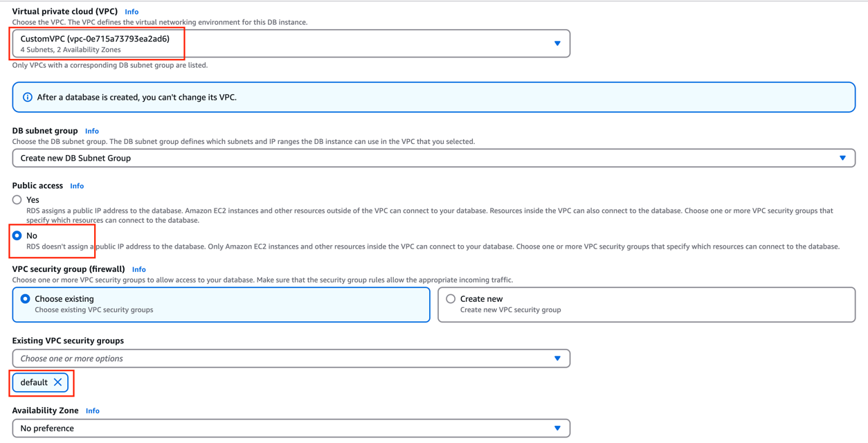Select Create new security group radio

click(x=451, y=299)
